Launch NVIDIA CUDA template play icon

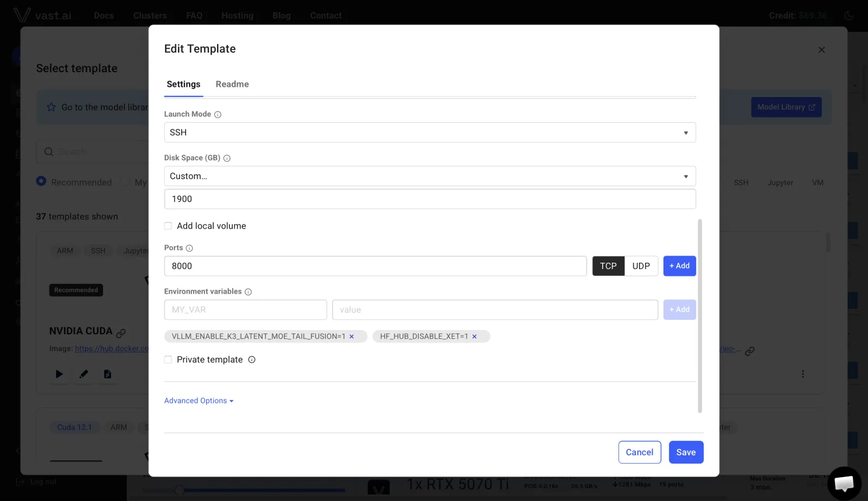[x=59, y=374]
